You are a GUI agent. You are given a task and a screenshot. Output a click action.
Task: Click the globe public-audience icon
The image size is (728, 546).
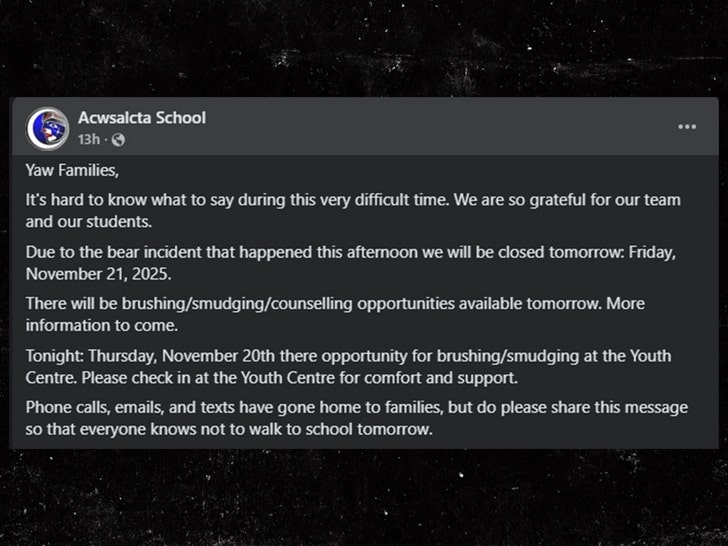tap(117, 140)
